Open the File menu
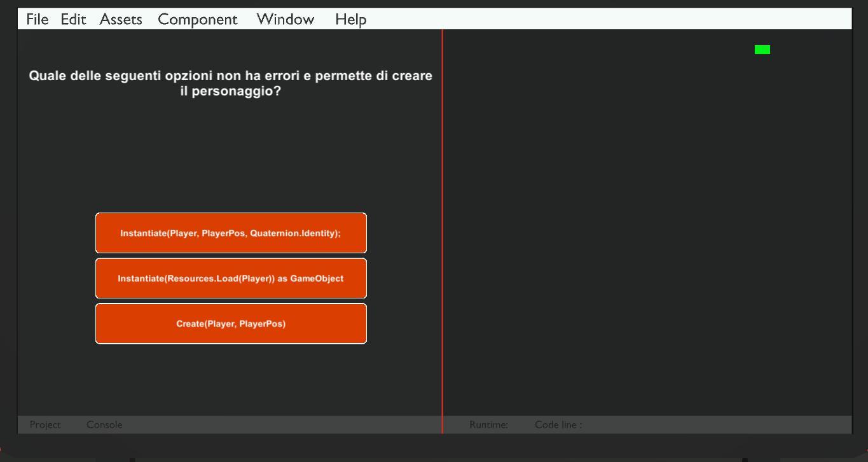The height and width of the screenshot is (462, 868). point(37,20)
